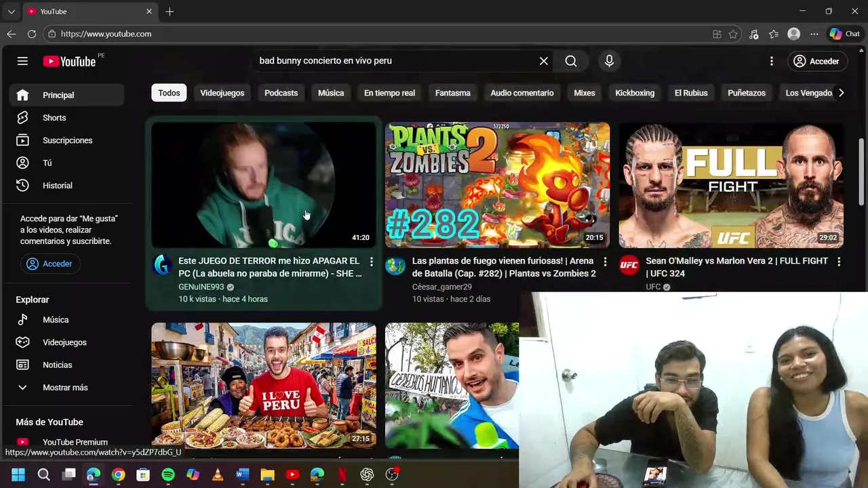
Task: Select the En tiempo real chip
Action: coord(389,93)
